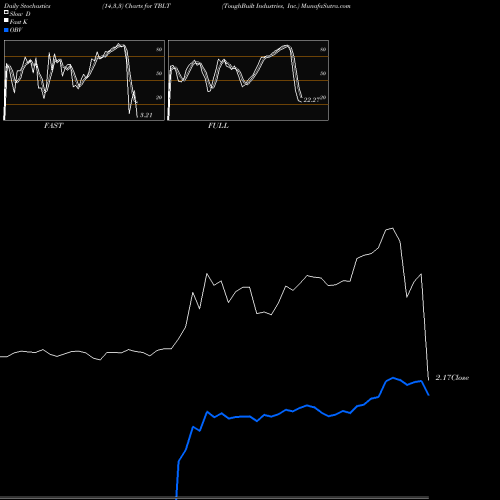500x500 pixels.
Task: Click the white Slow D legend swatch
Action: tap(6, 12)
